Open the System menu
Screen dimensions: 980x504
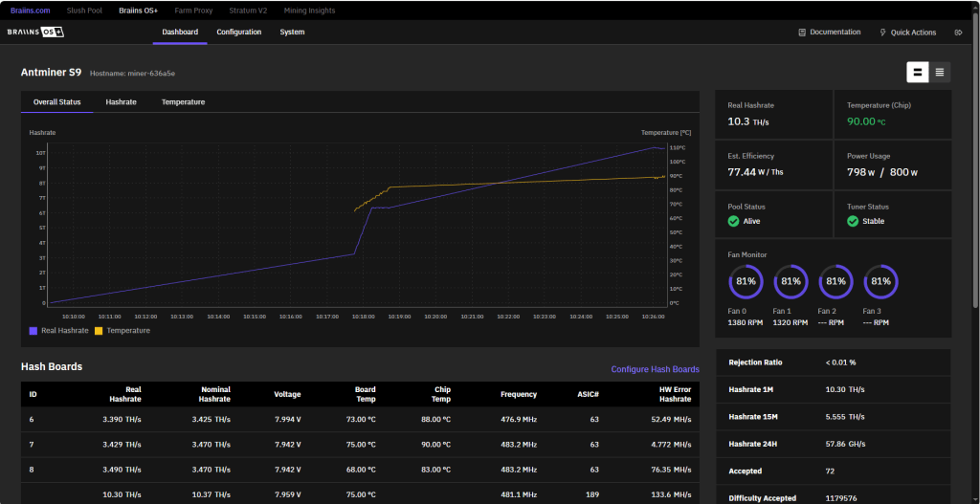292,33
